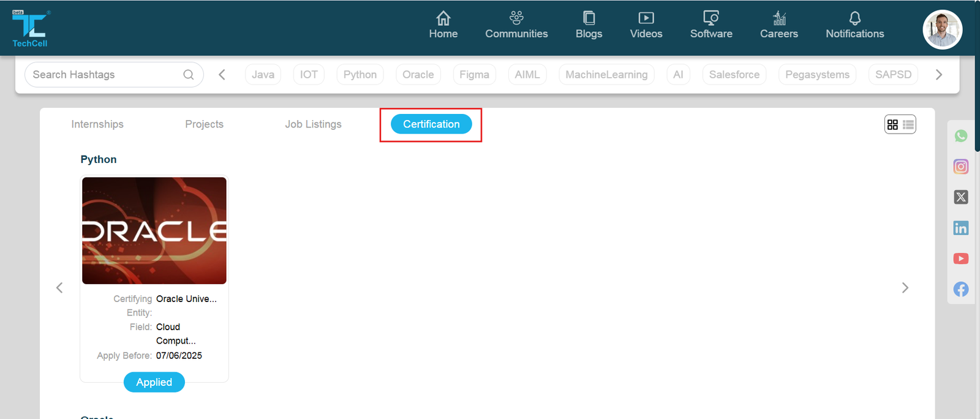This screenshot has height=419, width=980.
Task: Go to Careers in top navigation
Action: (x=778, y=25)
